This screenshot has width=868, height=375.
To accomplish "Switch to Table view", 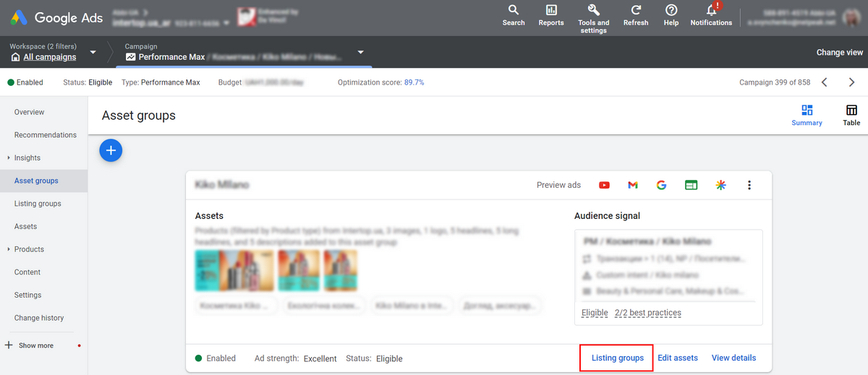I will click(851, 116).
